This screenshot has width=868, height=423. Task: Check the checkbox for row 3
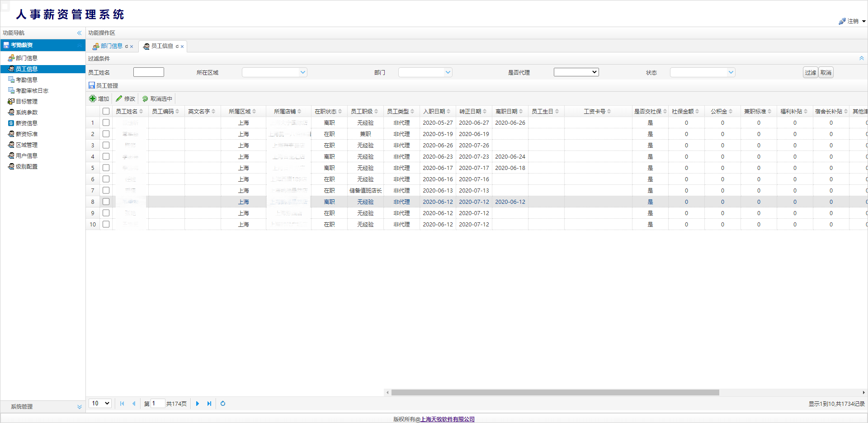[x=106, y=145]
